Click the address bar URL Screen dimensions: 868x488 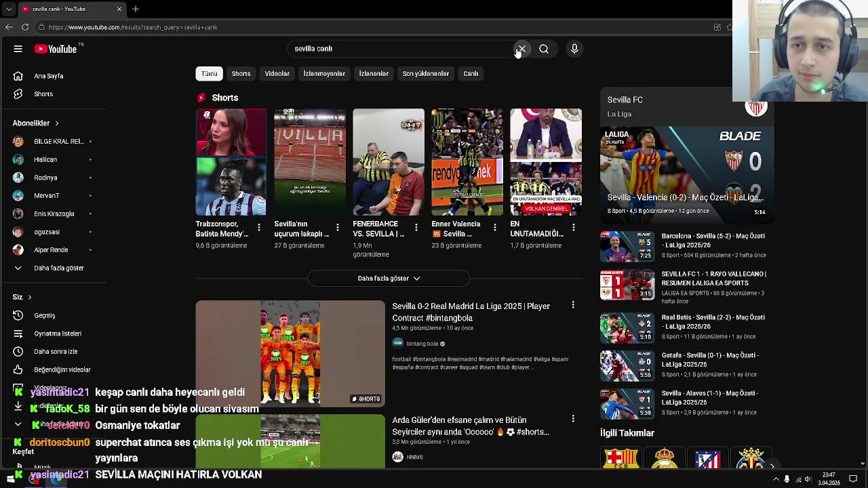point(132,27)
